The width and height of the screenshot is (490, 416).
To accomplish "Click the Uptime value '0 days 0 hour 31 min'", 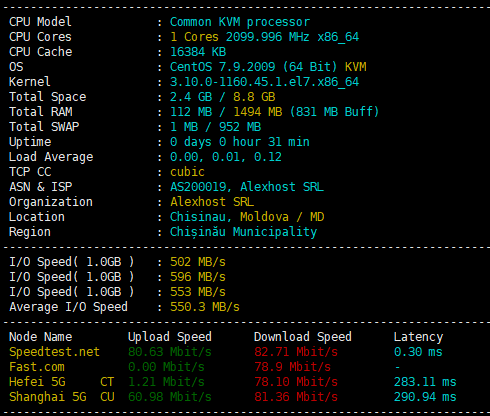I will tap(240, 142).
